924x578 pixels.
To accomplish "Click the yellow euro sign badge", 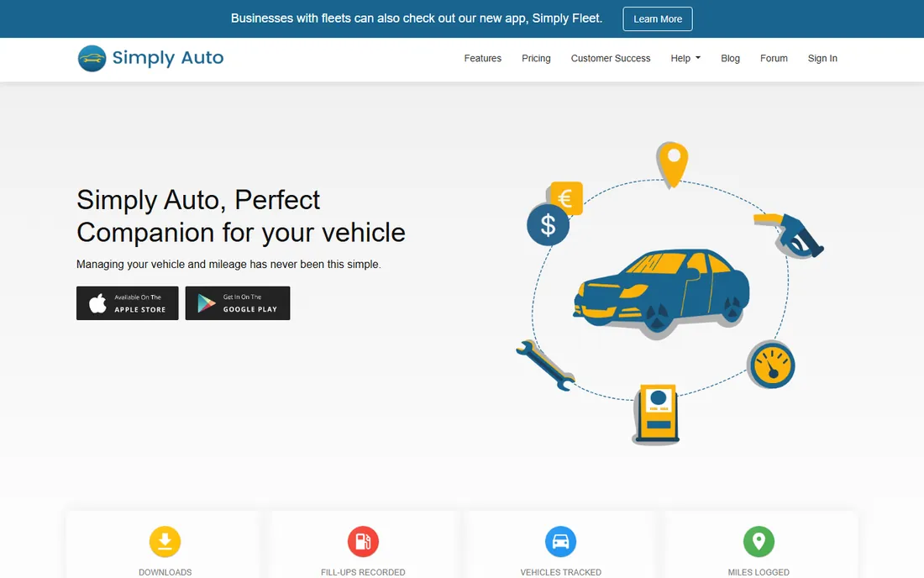I will click(x=566, y=198).
